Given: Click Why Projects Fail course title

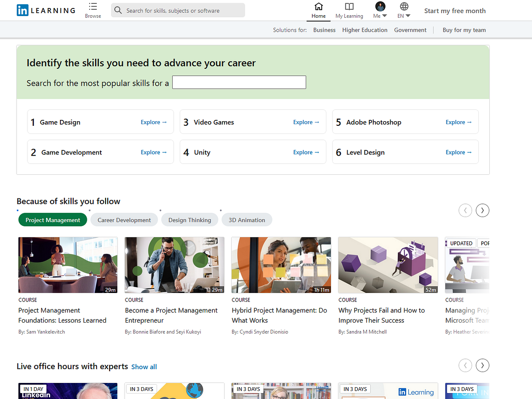Looking at the screenshot, I should coord(382,315).
